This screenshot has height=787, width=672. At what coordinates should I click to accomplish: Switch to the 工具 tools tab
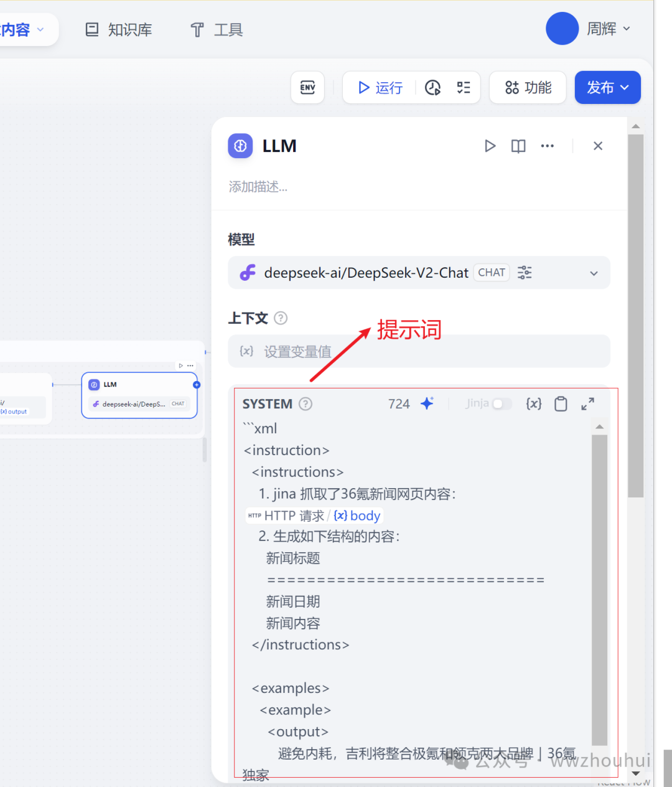[217, 30]
